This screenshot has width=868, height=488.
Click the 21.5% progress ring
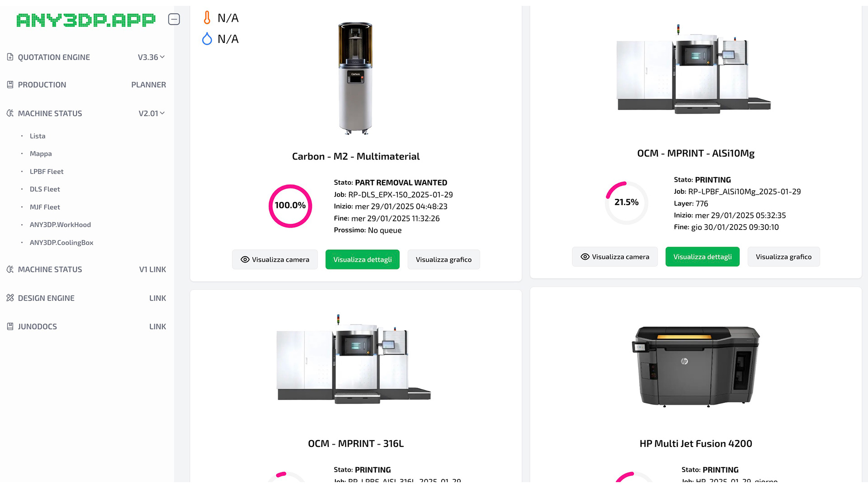(627, 203)
